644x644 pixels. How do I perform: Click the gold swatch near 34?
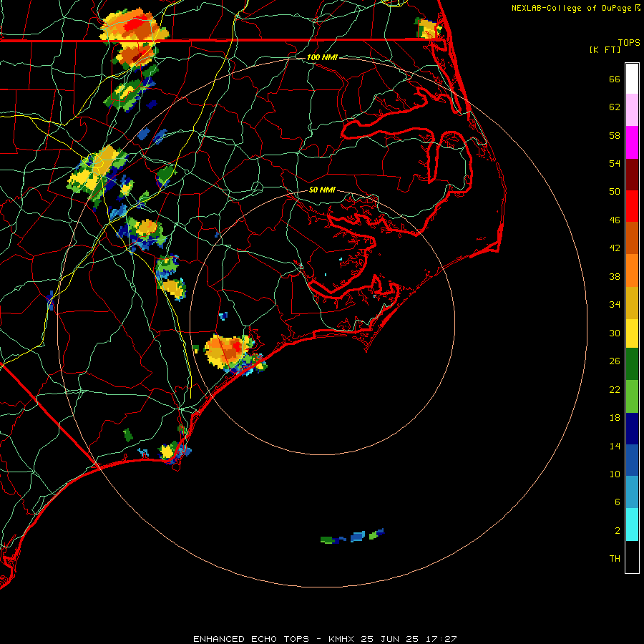pyautogui.click(x=632, y=303)
